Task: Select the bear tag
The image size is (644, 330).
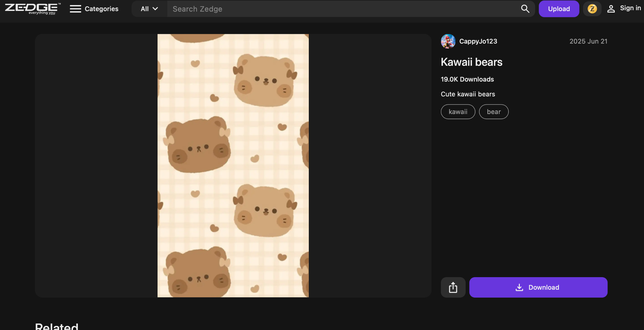Action: [x=494, y=112]
